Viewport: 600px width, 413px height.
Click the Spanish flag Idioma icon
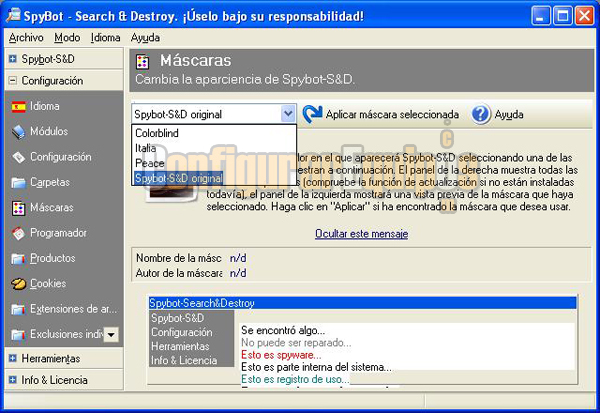click(18, 106)
